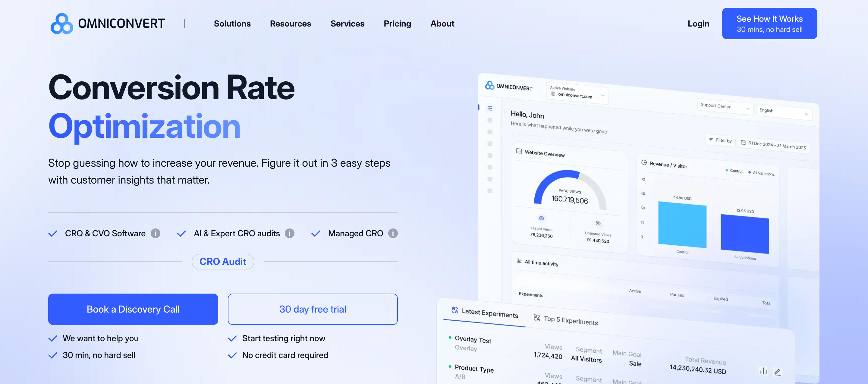Open the date range picker field

[x=774, y=146]
